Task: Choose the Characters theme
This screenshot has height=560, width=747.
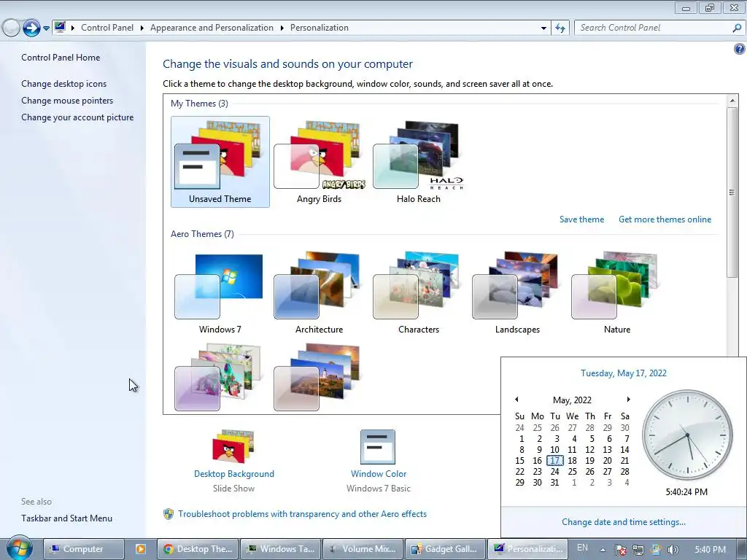Action: (418, 293)
